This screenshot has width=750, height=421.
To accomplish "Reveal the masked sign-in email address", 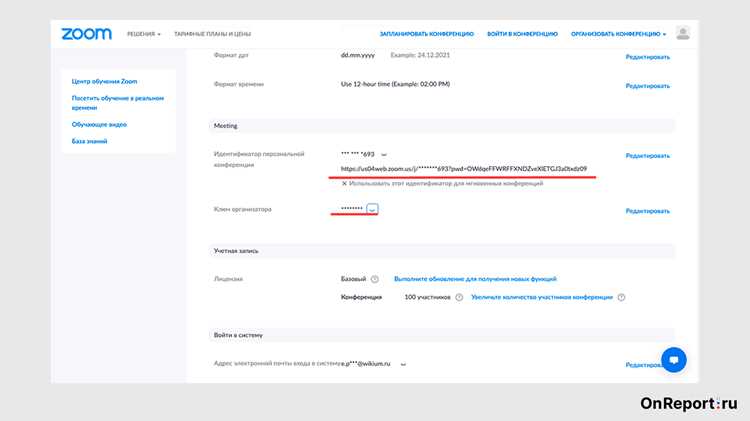I will (x=403, y=364).
